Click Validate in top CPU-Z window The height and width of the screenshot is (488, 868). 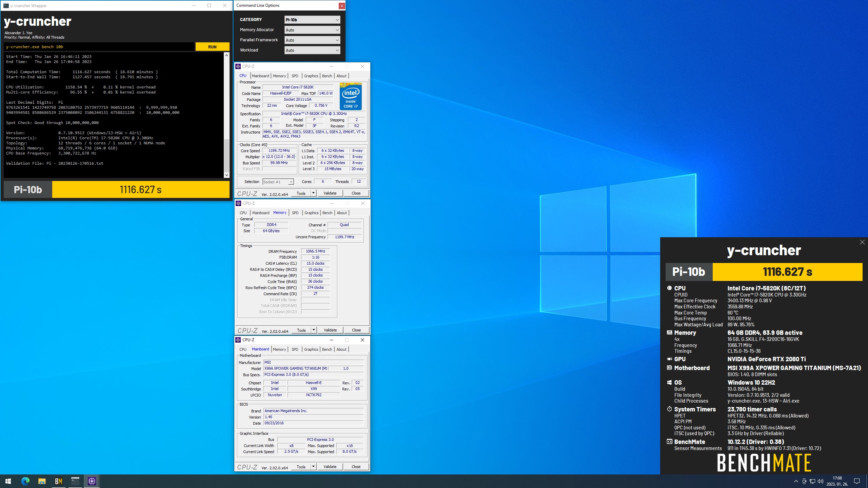[330, 193]
